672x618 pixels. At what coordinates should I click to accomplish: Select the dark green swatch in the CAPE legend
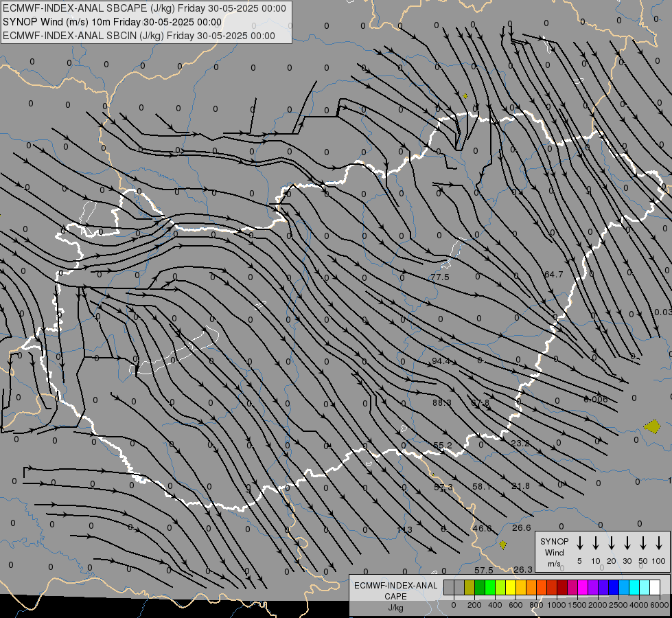point(480,587)
